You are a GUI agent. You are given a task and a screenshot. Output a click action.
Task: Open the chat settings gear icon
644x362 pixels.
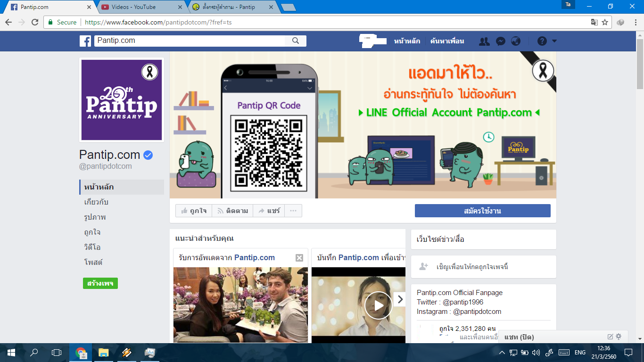pos(619,337)
